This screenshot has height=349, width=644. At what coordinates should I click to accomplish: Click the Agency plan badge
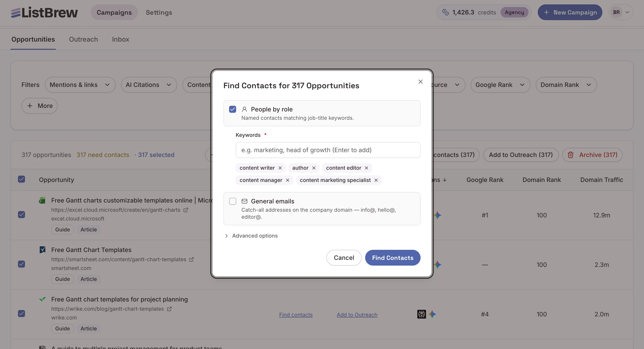tap(514, 12)
